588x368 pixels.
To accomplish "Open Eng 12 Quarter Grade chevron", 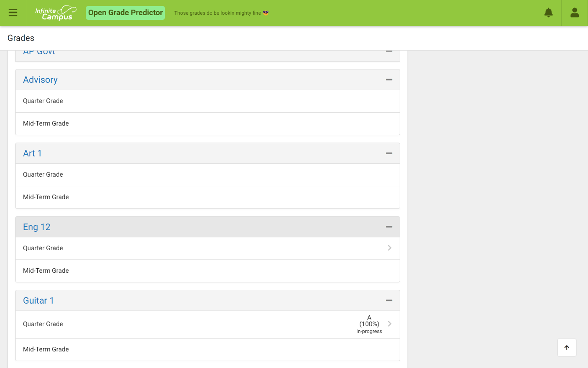I will pyautogui.click(x=390, y=248).
